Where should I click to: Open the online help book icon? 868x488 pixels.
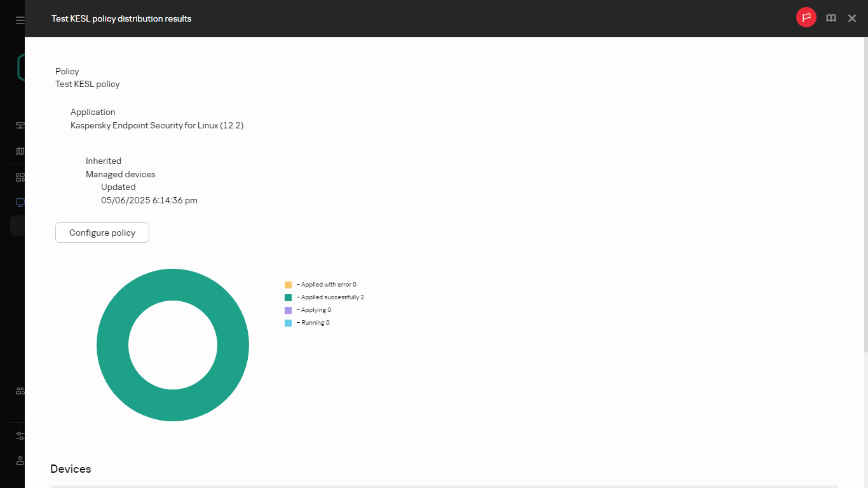tap(831, 18)
